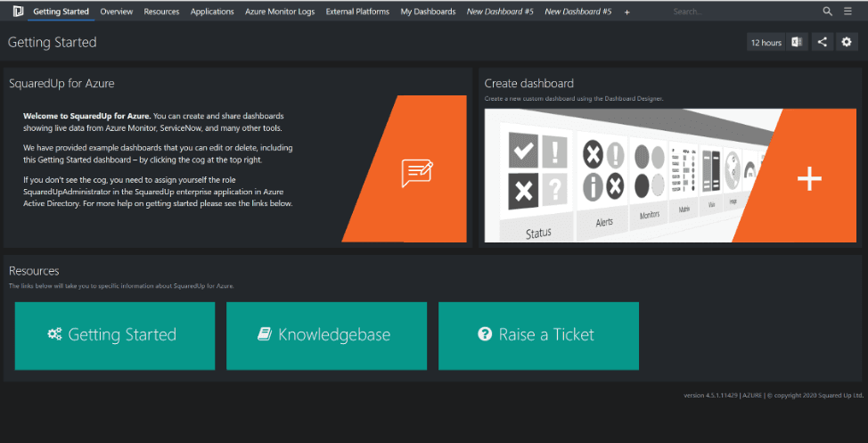The width and height of the screenshot is (868, 443).
Task: Open the Getting Started resource tile
Action: tap(115, 335)
